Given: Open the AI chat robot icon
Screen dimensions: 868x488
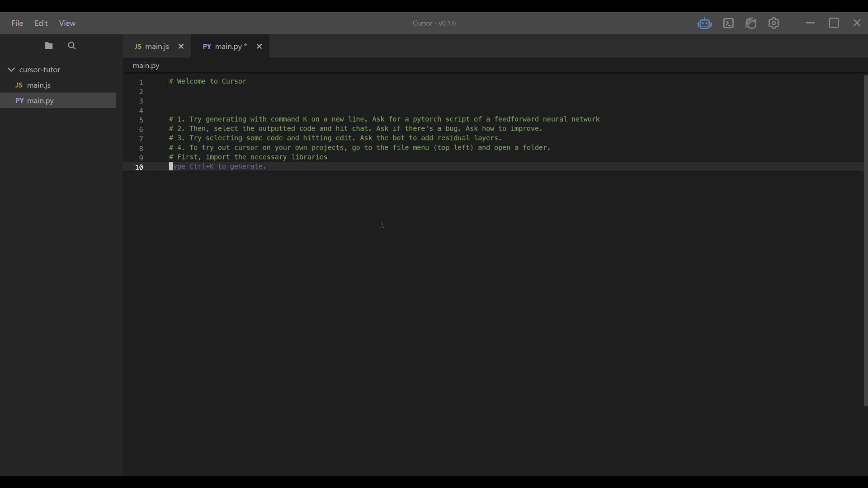Looking at the screenshot, I should 705,23.
